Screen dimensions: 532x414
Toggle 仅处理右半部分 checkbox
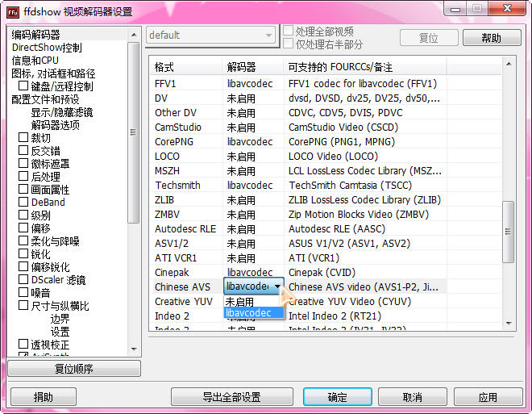click(288, 44)
